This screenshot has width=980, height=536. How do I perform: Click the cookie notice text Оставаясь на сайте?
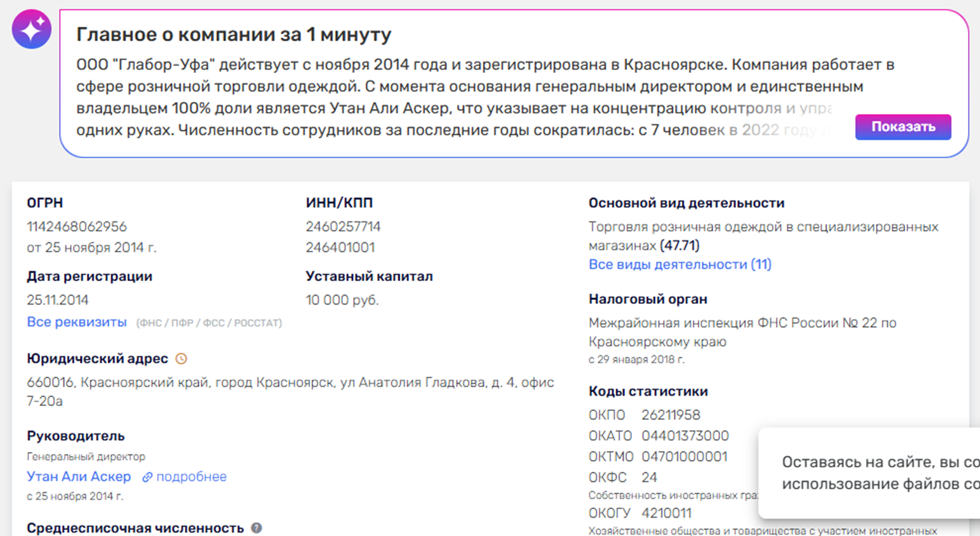tap(880, 473)
